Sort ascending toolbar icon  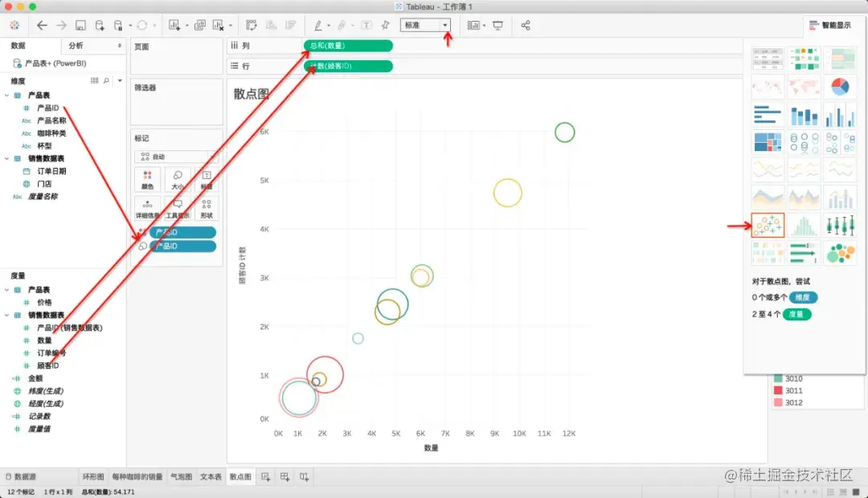[272, 26]
